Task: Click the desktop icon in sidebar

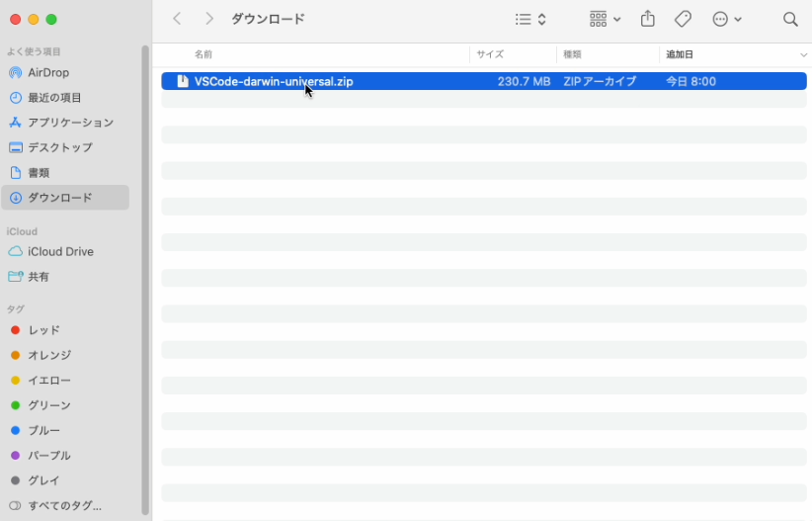Action: pos(16,147)
